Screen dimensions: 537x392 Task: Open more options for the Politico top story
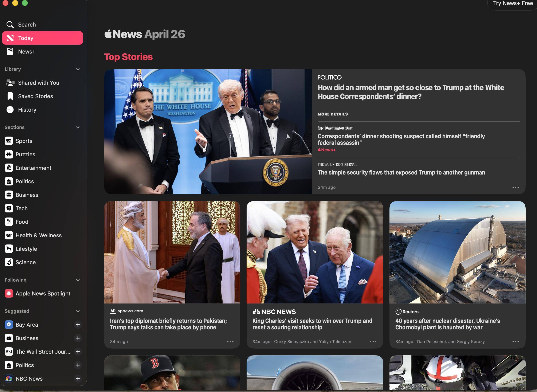point(516,187)
